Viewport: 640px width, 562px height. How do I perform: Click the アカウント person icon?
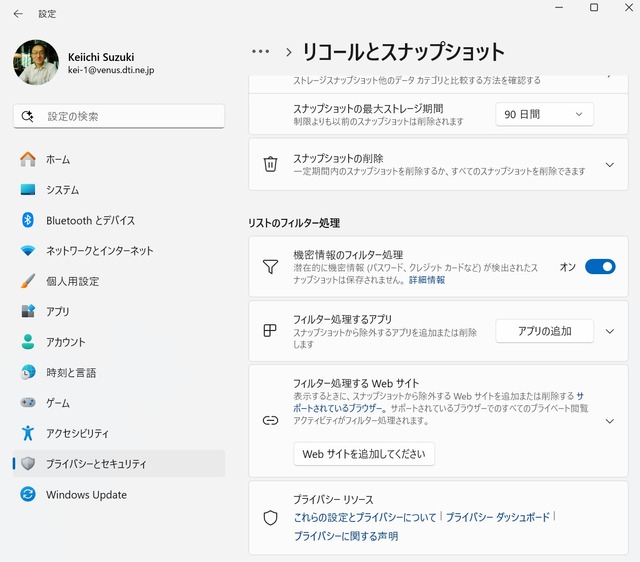(x=28, y=342)
